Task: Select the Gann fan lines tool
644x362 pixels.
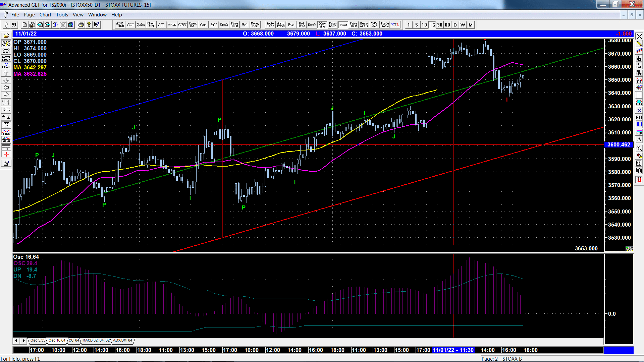Action: tap(639, 88)
